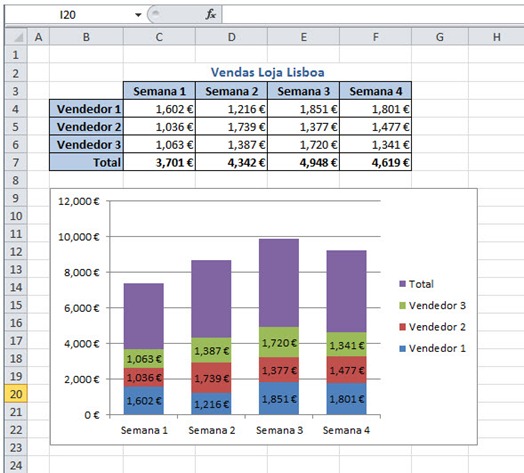This screenshot has width=524, height=473.
Task: Click the Name Box showing I20
Action: [x=68, y=15]
